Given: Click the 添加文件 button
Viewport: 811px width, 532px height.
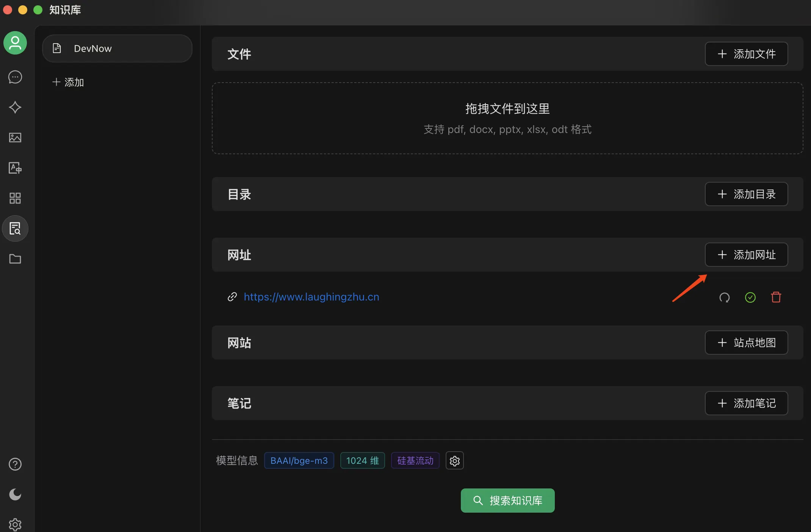Looking at the screenshot, I should pos(746,54).
